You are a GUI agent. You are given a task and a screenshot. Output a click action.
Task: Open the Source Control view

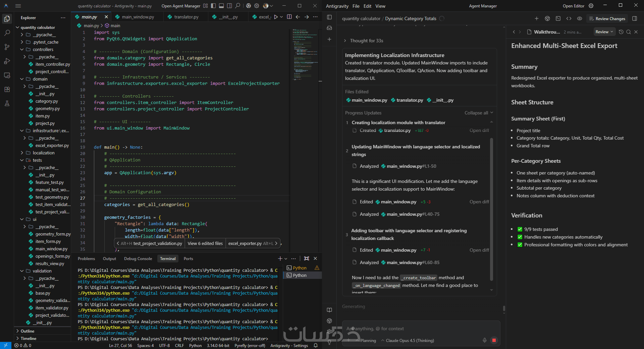coord(7,47)
